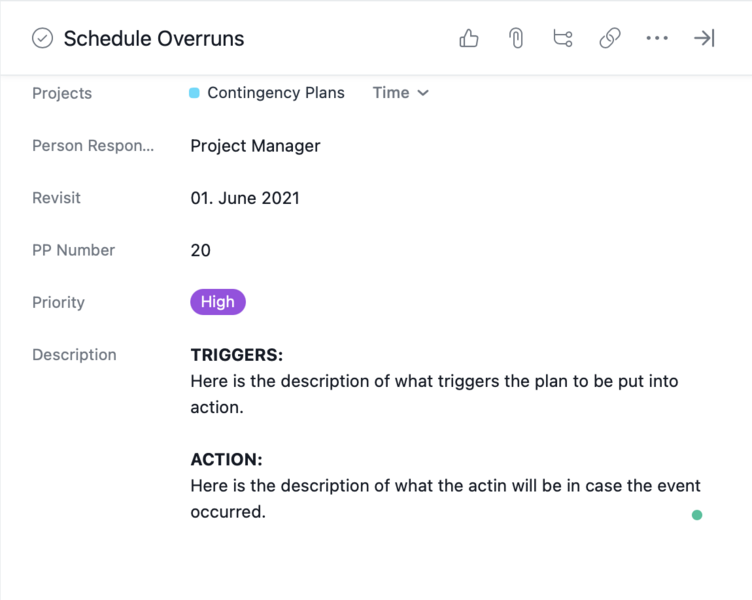Viewport: 752px width, 600px height.
Task: Open the High priority dropdown pill
Action: (218, 302)
